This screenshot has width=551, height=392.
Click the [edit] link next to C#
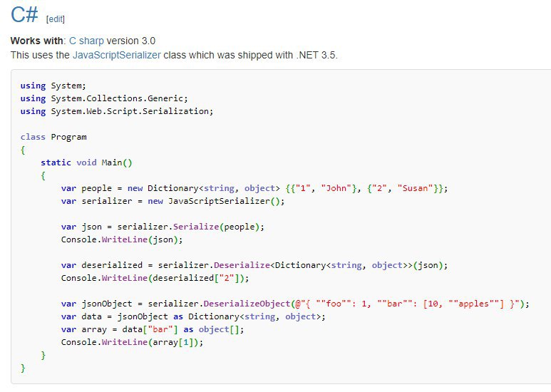56,19
